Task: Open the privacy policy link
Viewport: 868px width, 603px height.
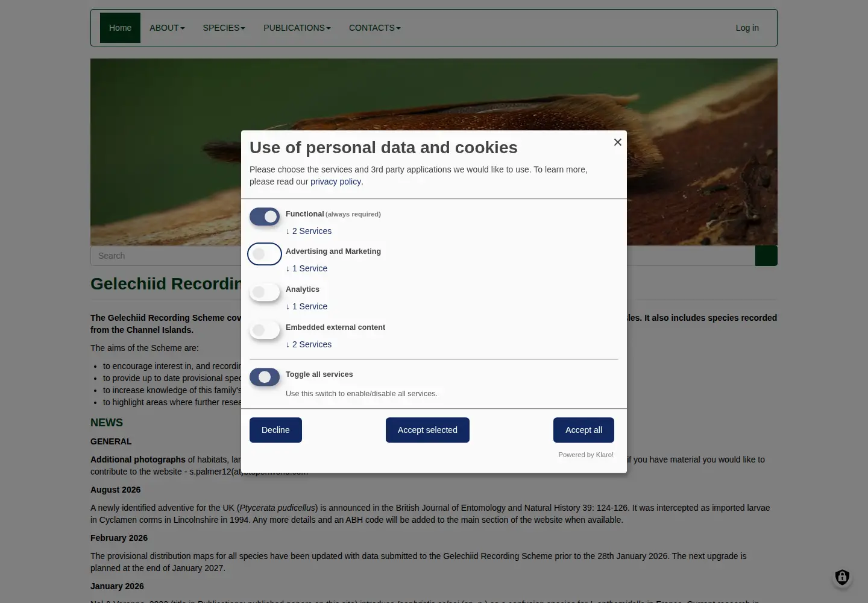Action: 336,182
